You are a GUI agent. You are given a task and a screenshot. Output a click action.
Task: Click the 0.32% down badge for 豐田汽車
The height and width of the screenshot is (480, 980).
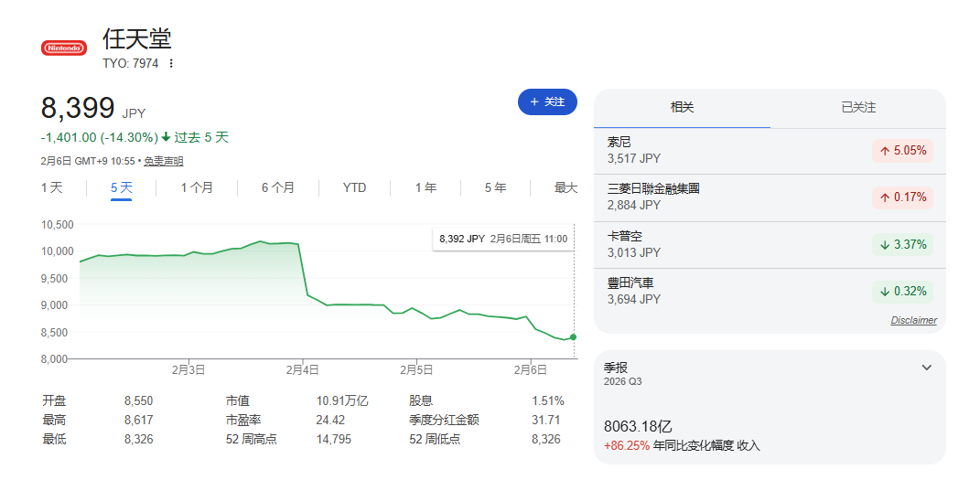tap(902, 292)
